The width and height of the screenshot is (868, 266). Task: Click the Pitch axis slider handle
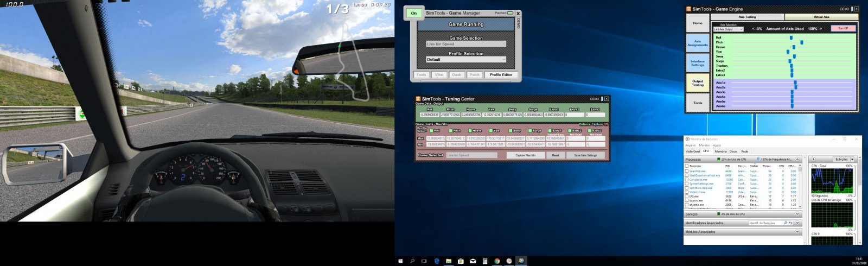(801, 42)
